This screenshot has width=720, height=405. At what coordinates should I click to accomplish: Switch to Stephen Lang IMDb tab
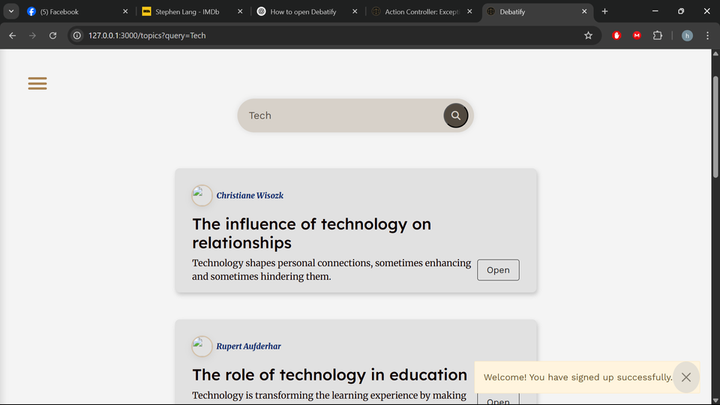pyautogui.click(x=190, y=11)
